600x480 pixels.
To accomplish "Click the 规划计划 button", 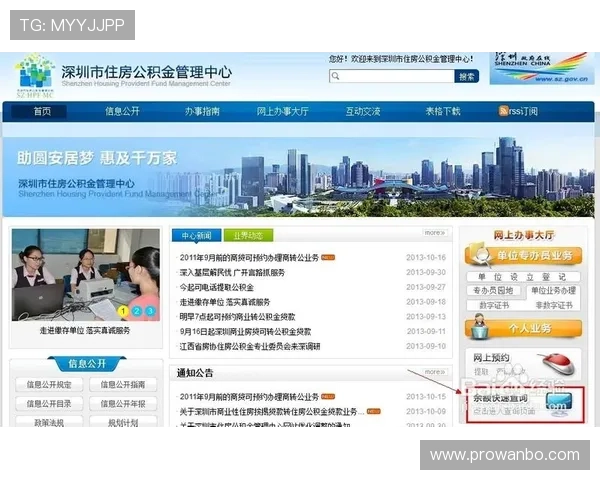I will pyautogui.click(x=123, y=422).
